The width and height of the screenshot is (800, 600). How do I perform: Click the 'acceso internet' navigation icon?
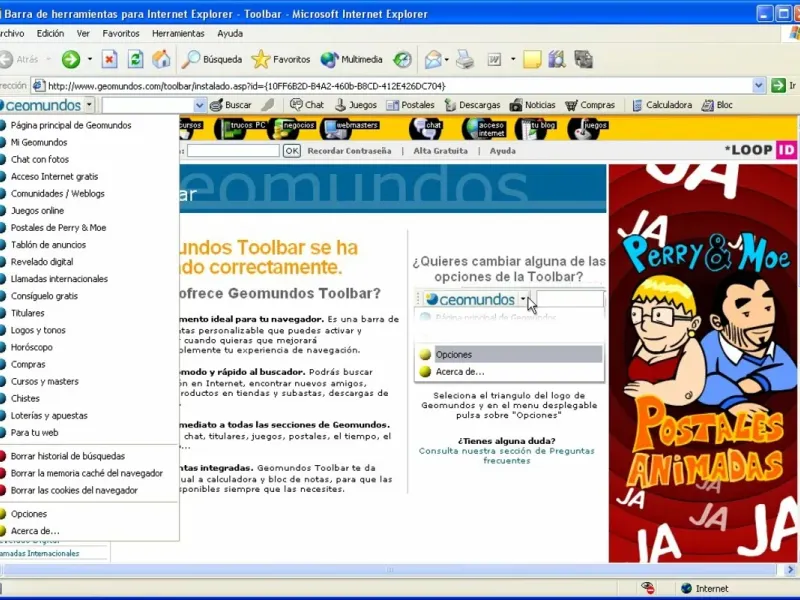(484, 129)
